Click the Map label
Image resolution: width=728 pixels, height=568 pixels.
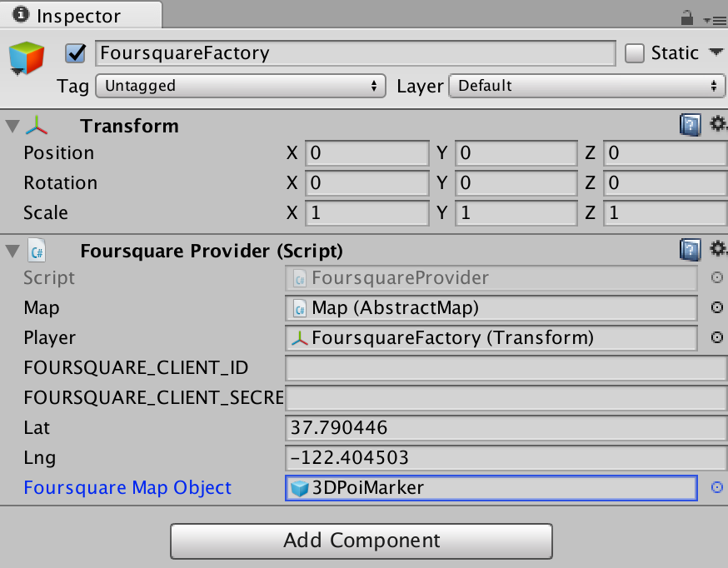click(x=42, y=308)
